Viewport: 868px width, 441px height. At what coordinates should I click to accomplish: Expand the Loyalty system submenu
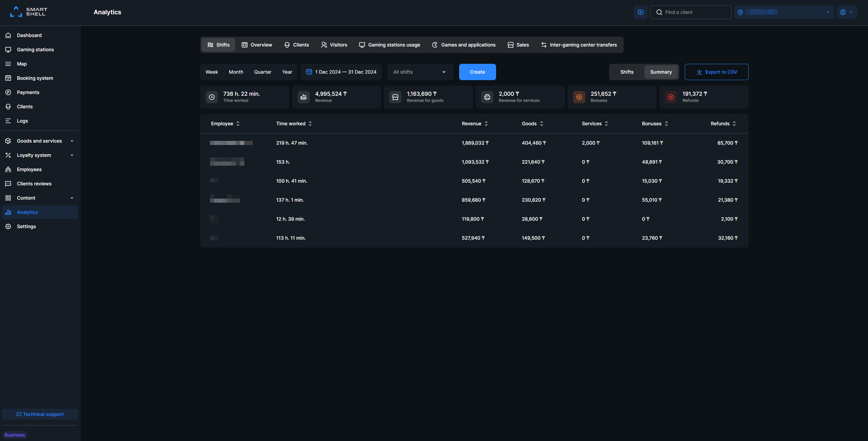click(40, 155)
